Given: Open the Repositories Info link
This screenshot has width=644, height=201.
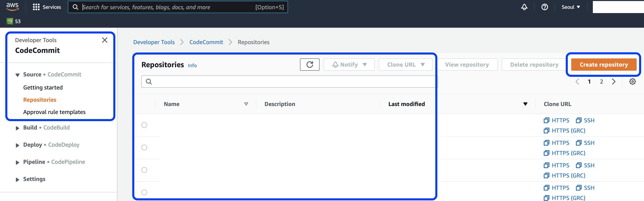Looking at the screenshot, I should [192, 65].
